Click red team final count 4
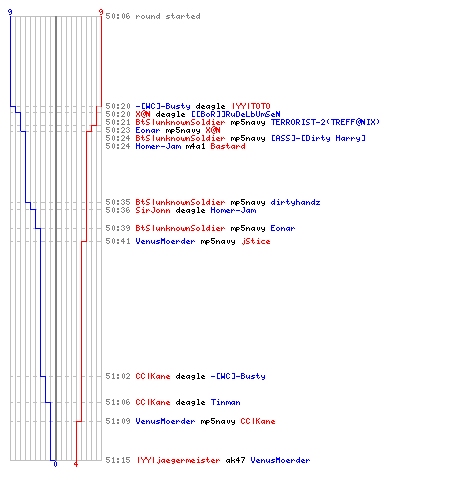The width and height of the screenshot is (450, 500). coord(76,464)
